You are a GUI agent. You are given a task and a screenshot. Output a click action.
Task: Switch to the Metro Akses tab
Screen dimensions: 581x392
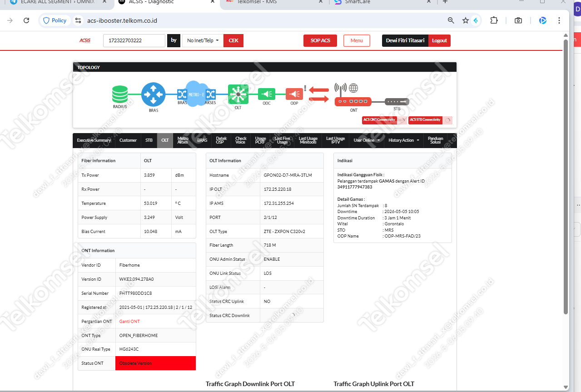[x=183, y=140]
